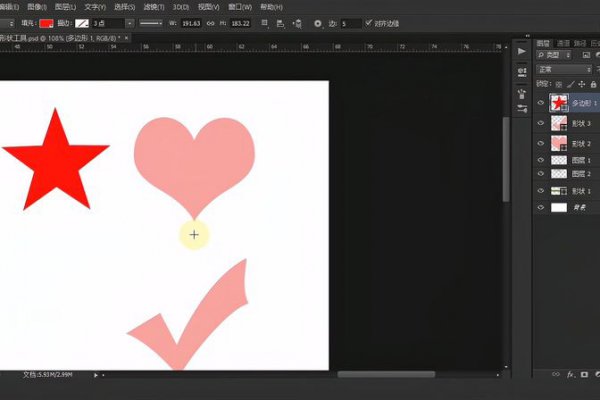Open the 窗口(W) menu
The height and width of the screenshot is (400, 600).
240,7
